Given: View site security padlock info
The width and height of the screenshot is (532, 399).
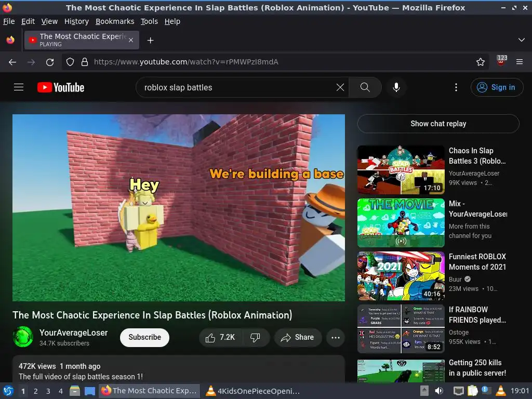Looking at the screenshot, I should click(x=85, y=62).
